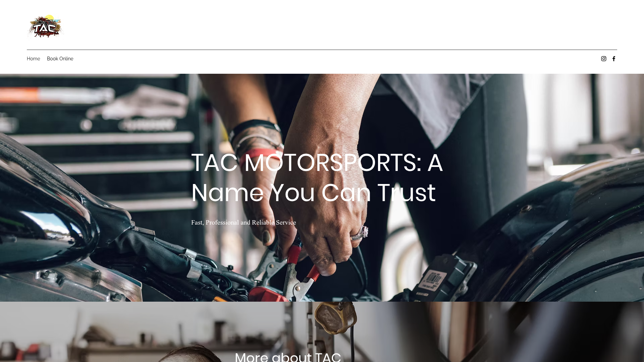Click the diamond ring on mechanic's finger
644x362 pixels.
click(361, 233)
